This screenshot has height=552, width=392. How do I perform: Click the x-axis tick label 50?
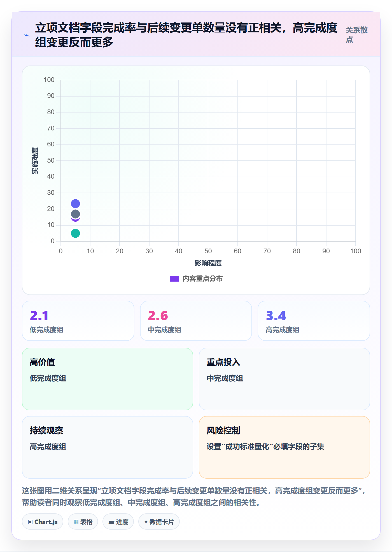208,251
